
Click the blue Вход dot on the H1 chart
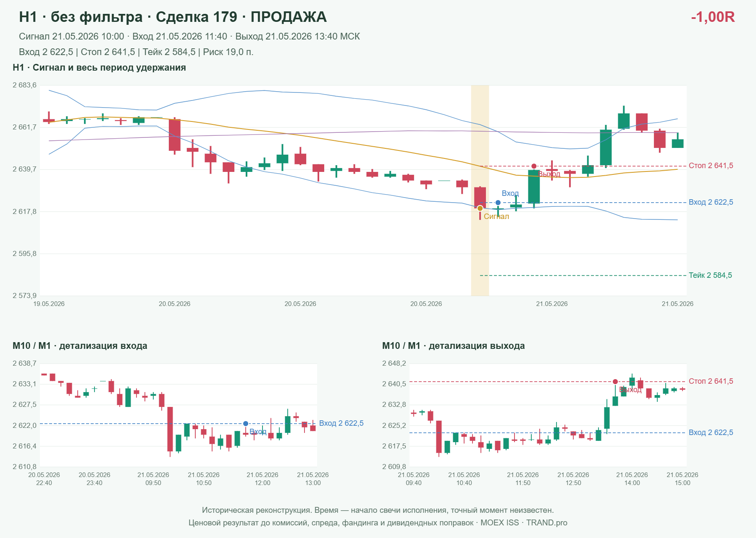click(498, 203)
